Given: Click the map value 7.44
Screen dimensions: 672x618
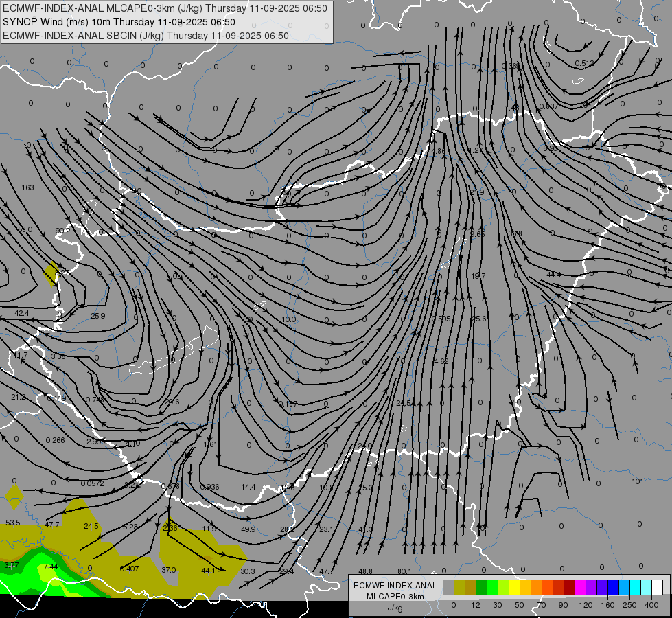Looking at the screenshot, I should (51, 567).
